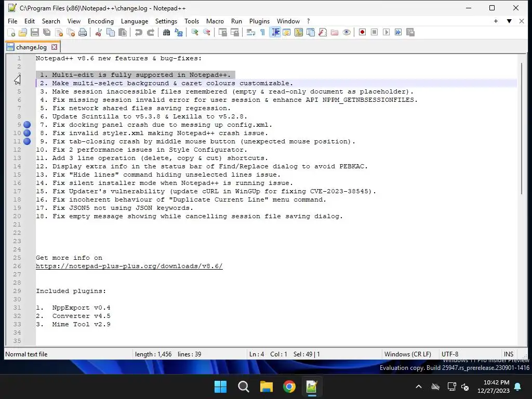Image resolution: width=532 pixels, height=399 pixels.
Task: Toggle the INS insert mode indicator
Action: 509,354
